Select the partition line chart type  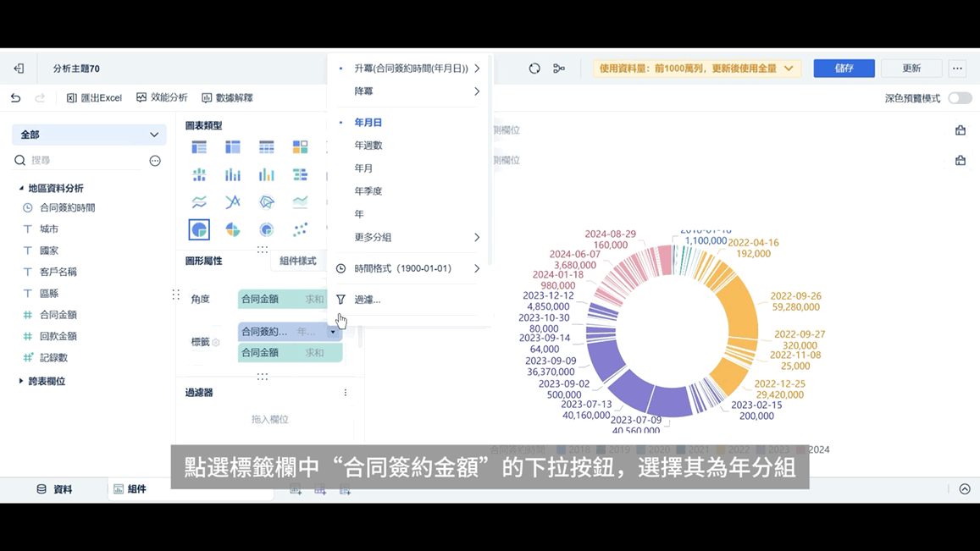coord(199,201)
